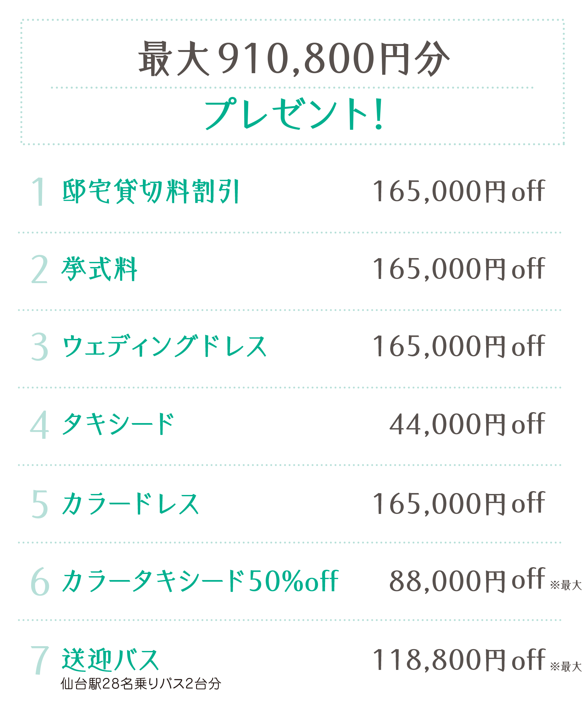Click the 邸宅貸切料割引 item label
Image resolution: width=585 pixels, height=728 pixels.
[x=151, y=191]
